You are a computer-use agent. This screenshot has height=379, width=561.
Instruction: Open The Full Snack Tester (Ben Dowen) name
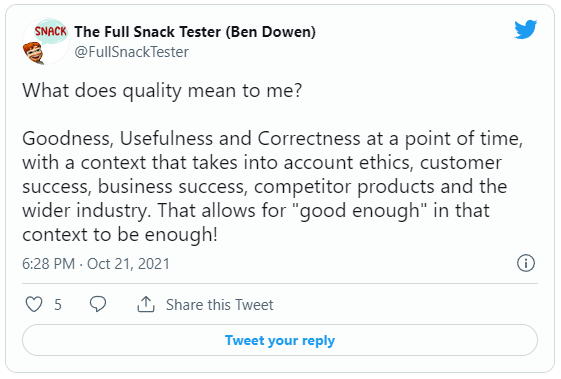[x=195, y=32]
